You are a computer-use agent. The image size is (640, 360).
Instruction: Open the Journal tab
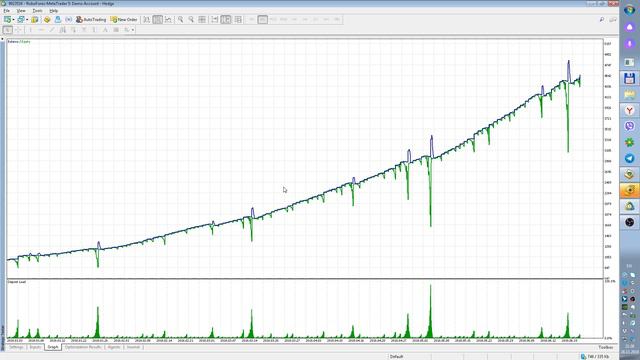(x=133, y=347)
